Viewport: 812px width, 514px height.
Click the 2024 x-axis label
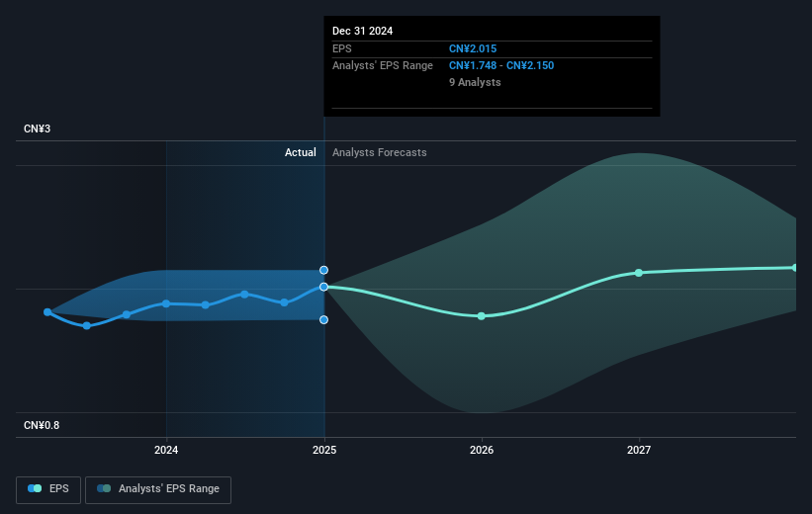coord(166,451)
